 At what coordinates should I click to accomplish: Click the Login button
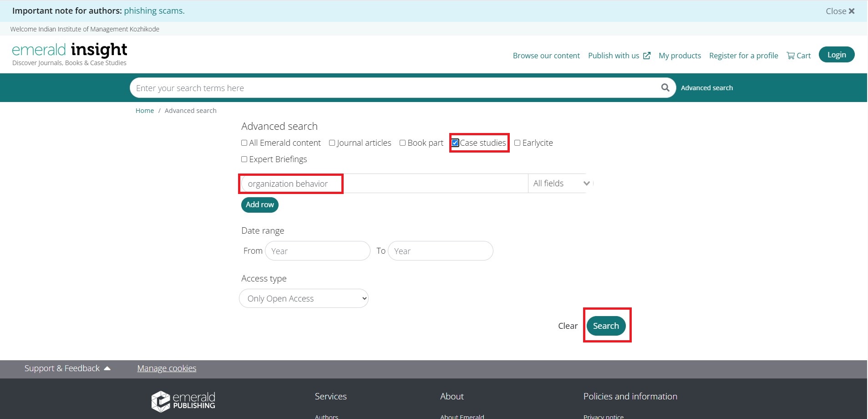[836, 55]
